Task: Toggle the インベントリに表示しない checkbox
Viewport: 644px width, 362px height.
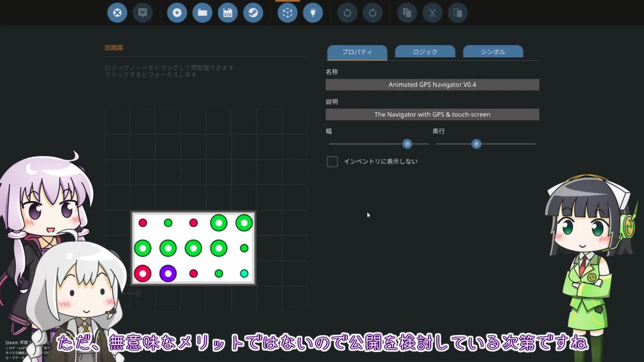Action: pos(332,162)
